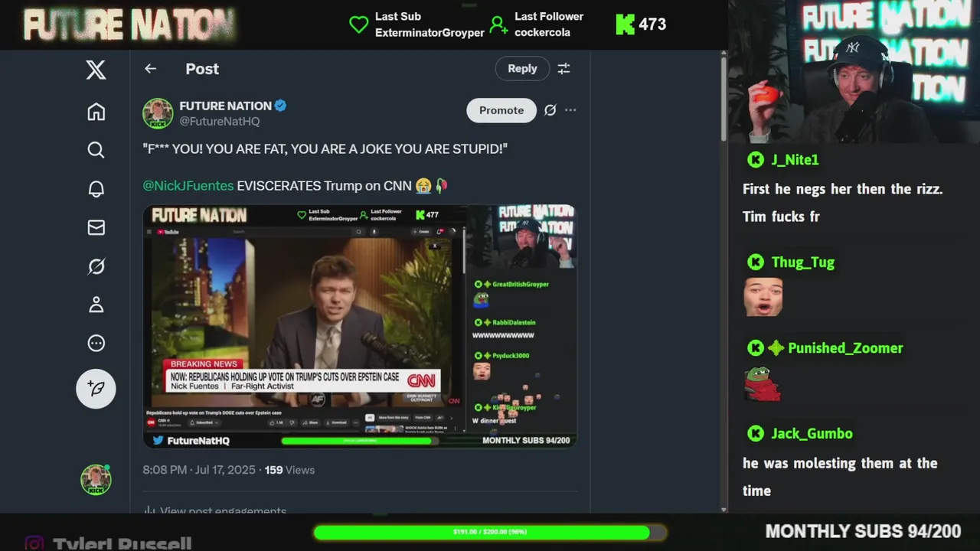Screen dimensions: 980x551
Task: Click the Last Sub heart icon
Action: (358, 25)
